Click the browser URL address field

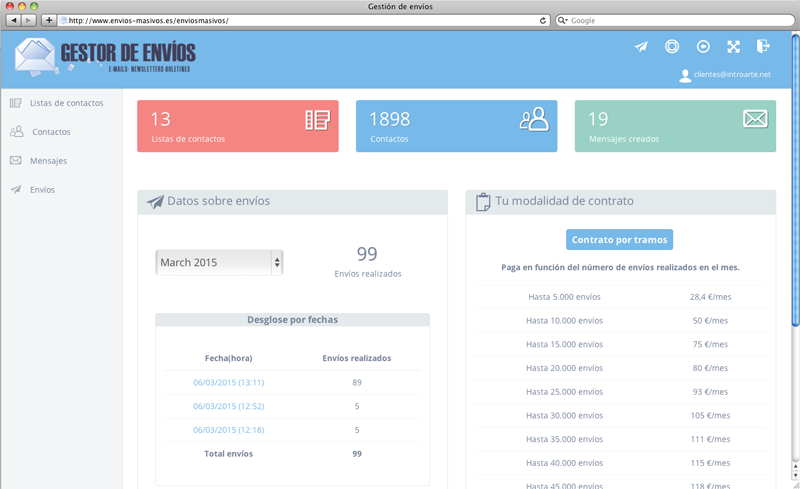point(300,20)
